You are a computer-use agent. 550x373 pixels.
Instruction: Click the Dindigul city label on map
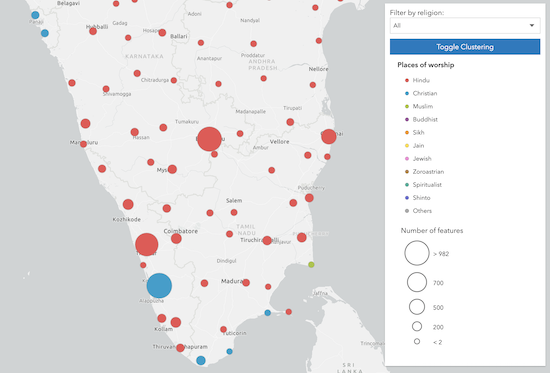pyautogui.click(x=226, y=261)
